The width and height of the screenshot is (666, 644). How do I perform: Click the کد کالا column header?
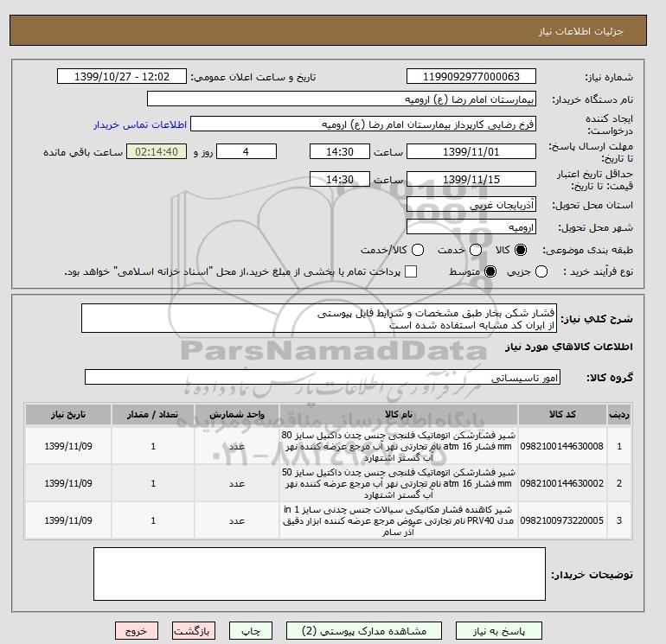[x=562, y=414]
